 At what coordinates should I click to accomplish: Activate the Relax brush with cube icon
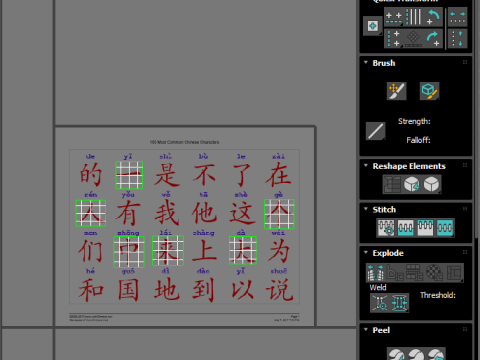[429, 91]
